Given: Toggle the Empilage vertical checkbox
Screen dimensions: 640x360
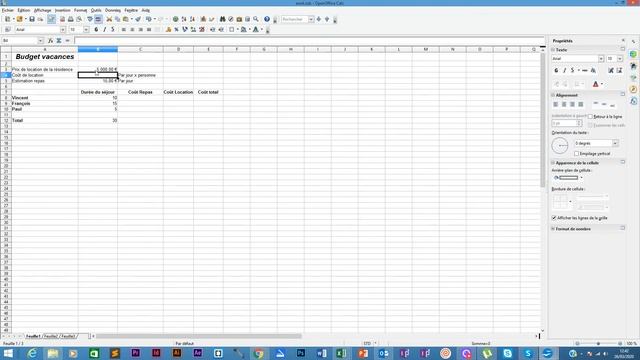Looking at the screenshot, I should click(x=576, y=154).
